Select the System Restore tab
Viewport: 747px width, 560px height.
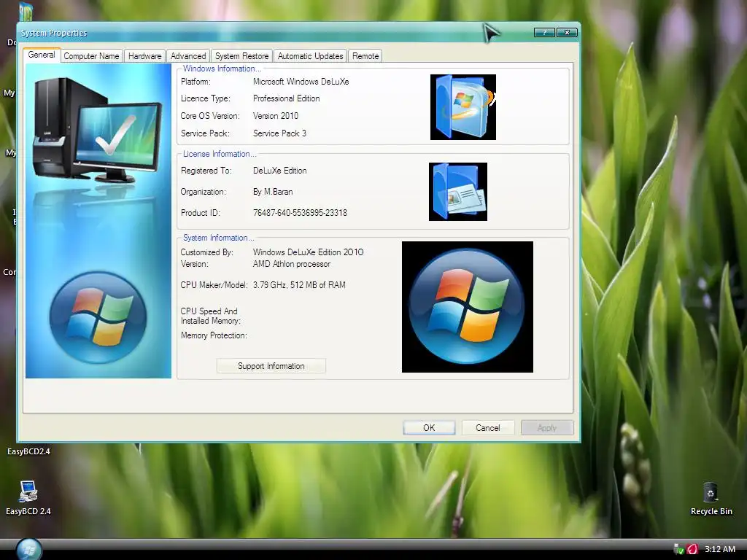241,56
